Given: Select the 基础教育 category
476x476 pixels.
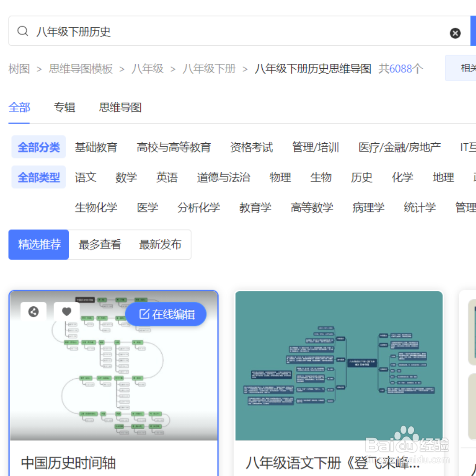Looking at the screenshot, I should (x=96, y=147).
